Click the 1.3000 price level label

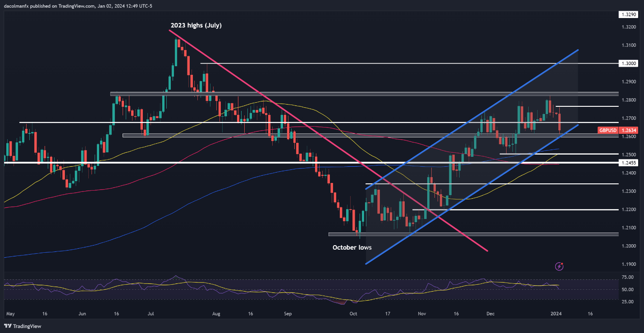pos(629,64)
